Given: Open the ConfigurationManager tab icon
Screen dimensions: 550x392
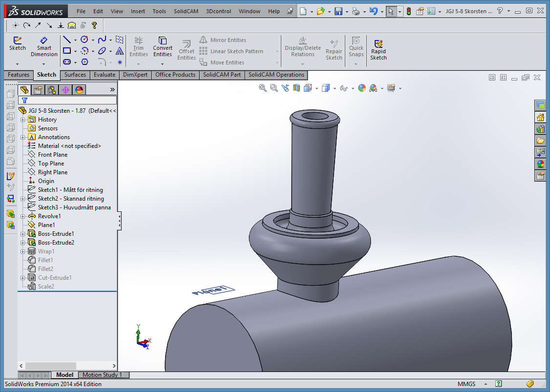Looking at the screenshot, I should pos(52,90).
